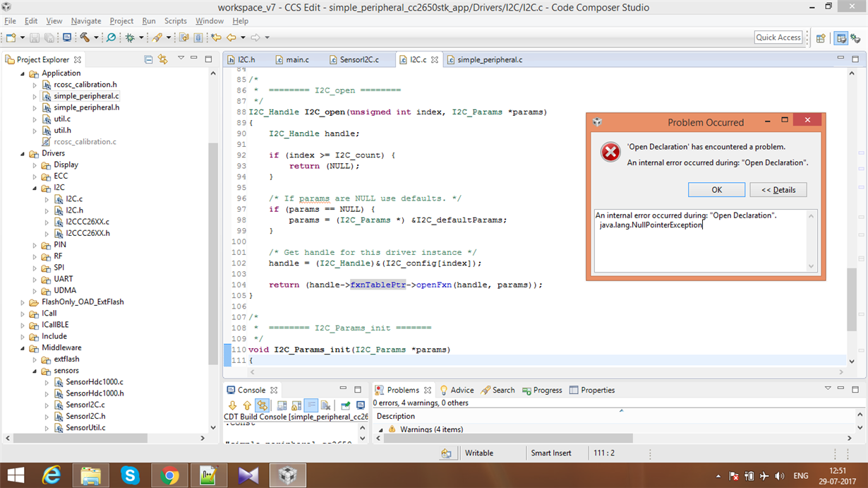This screenshot has width=868, height=488.
Task: Collapse the I2C folder under Drivers
Action: (x=35, y=188)
